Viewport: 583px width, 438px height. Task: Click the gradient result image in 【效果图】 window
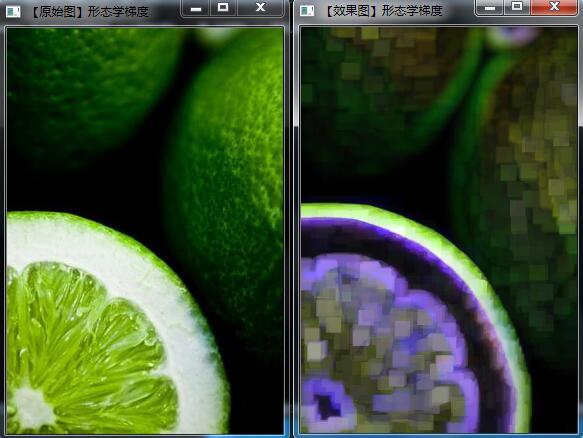click(x=439, y=230)
